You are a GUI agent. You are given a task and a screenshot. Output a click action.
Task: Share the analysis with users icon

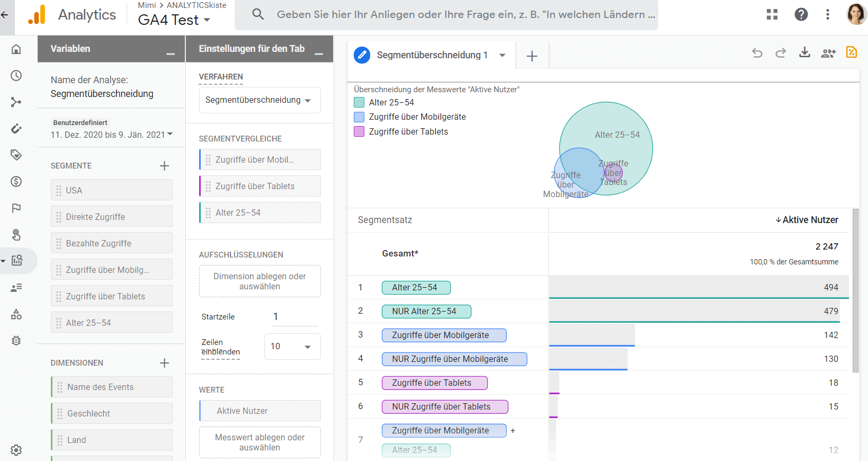(x=828, y=52)
